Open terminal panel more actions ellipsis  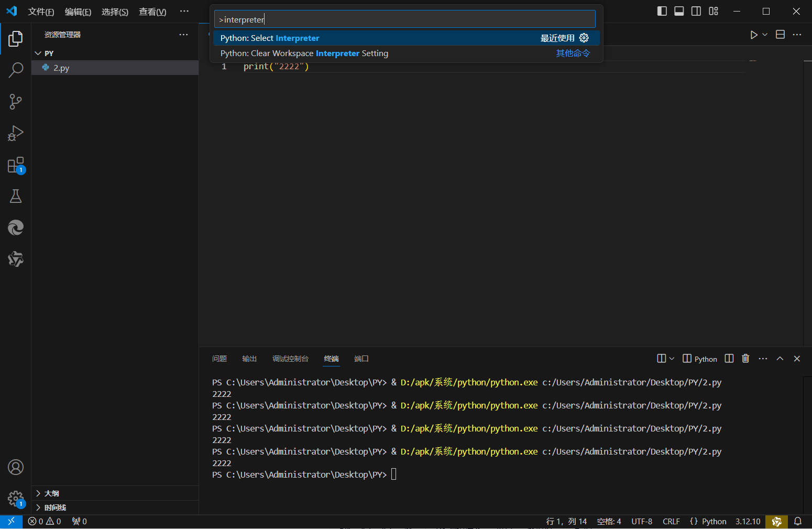[x=763, y=359]
